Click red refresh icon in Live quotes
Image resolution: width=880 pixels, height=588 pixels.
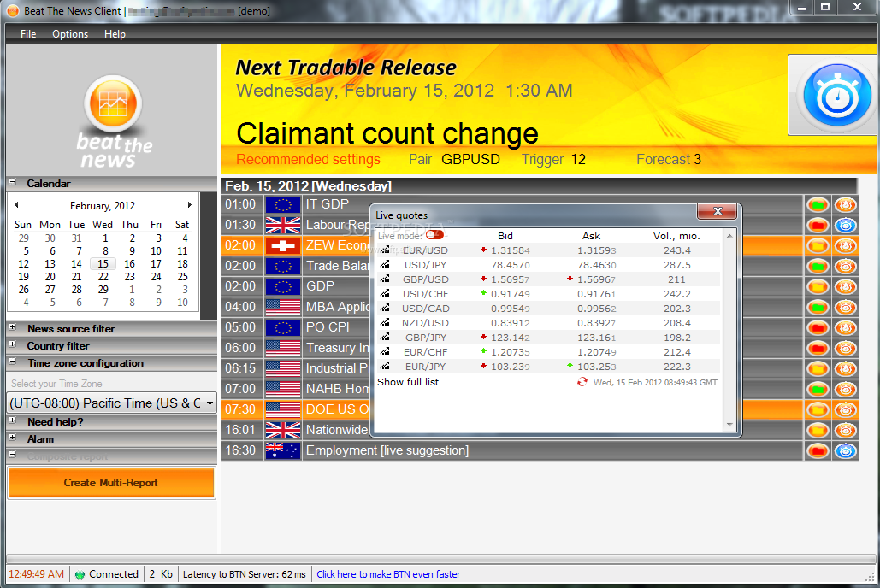(582, 382)
